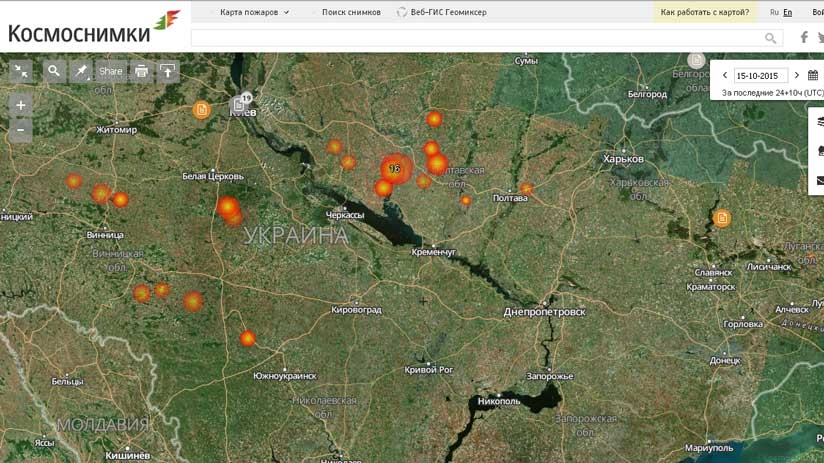The width and height of the screenshot is (824, 463).
Task: Switch language to En
Action: pyautogui.click(x=788, y=12)
